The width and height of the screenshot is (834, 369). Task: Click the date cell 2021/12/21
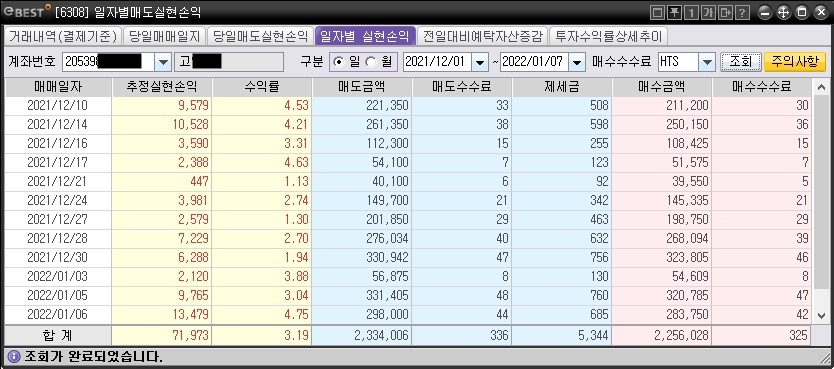[57, 181]
